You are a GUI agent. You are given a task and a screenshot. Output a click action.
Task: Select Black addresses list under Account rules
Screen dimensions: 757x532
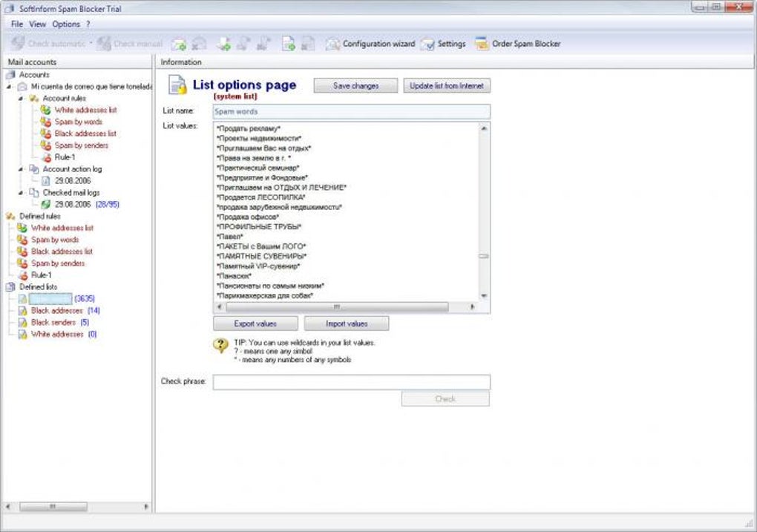(x=85, y=134)
